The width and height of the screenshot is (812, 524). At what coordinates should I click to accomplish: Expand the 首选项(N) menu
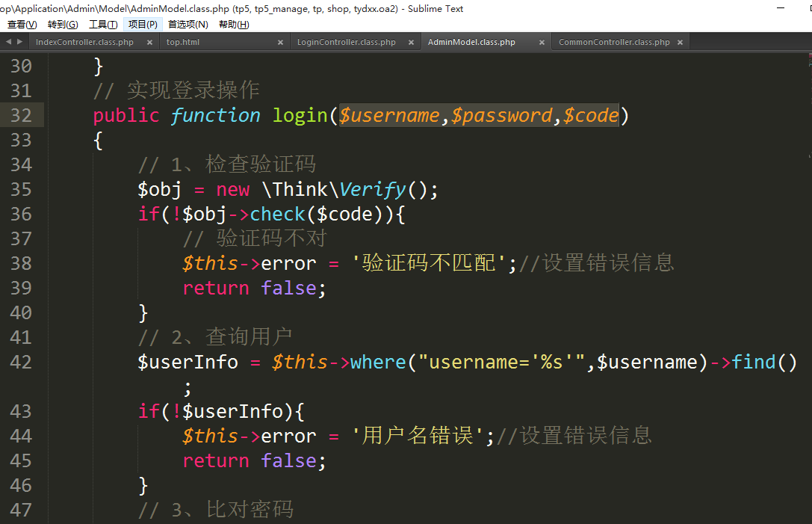point(187,25)
